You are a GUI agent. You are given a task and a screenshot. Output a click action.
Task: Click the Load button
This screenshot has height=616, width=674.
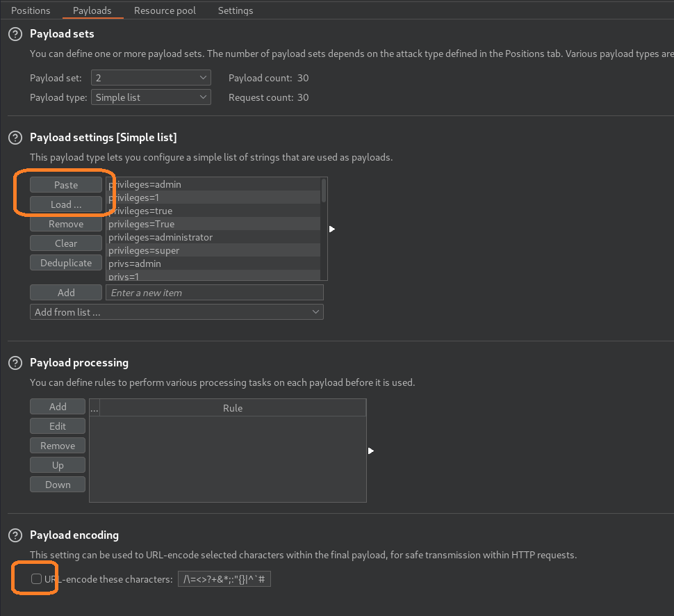(x=65, y=204)
